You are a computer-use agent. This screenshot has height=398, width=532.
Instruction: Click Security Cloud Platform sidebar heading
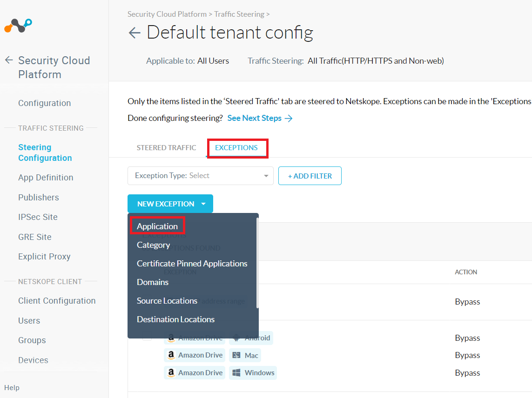(54, 67)
